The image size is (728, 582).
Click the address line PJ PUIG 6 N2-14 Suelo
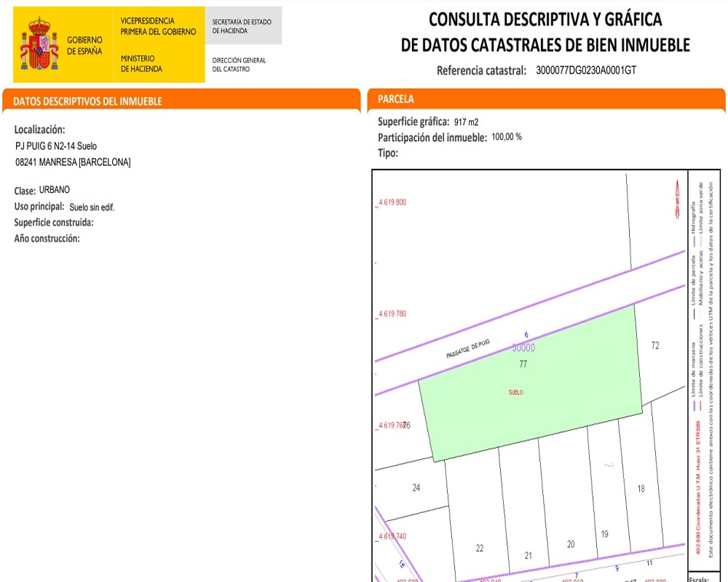click(56, 146)
